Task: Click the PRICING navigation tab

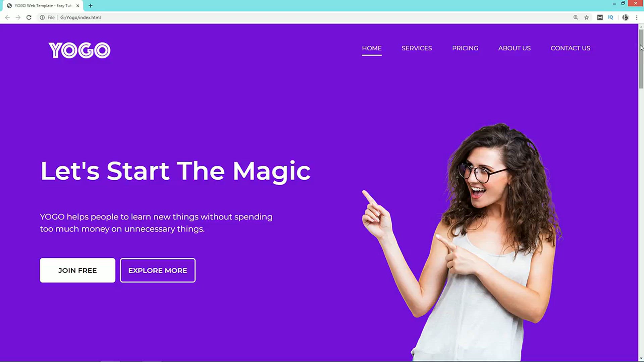Action: [x=465, y=48]
